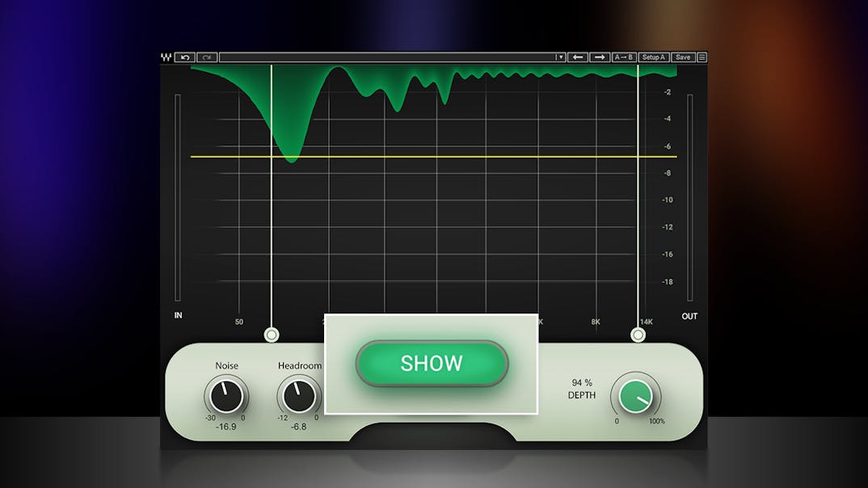Click the Noise knob

point(226,396)
